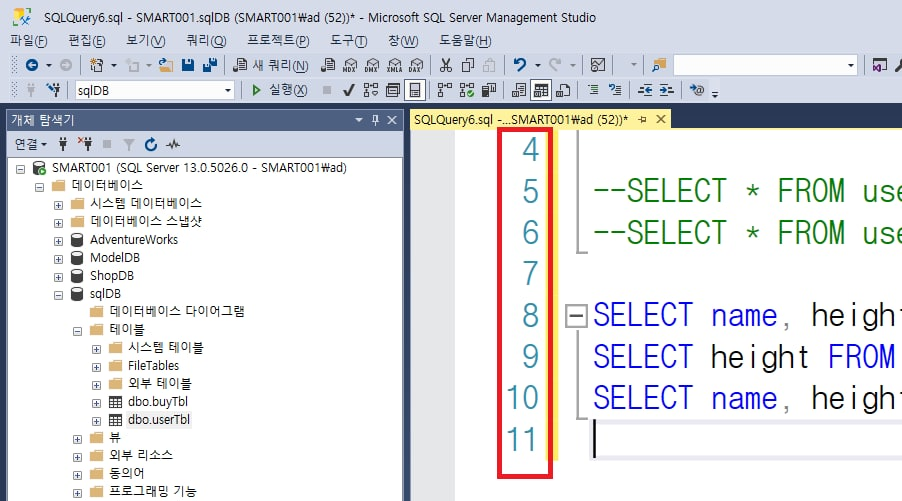Viewport: 902px width, 501px height.
Task: Click the Include Client Statistics icon
Action: [x=489, y=90]
